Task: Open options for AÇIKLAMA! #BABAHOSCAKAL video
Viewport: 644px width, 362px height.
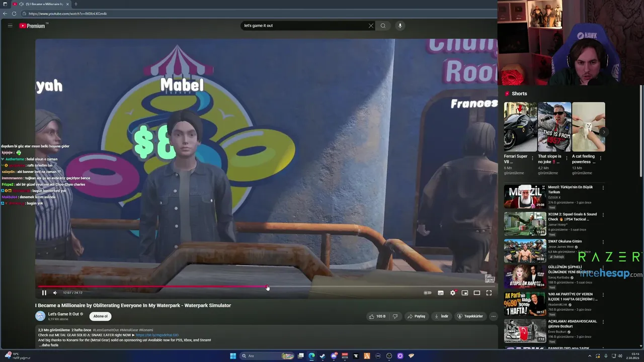Action: pyautogui.click(x=603, y=322)
